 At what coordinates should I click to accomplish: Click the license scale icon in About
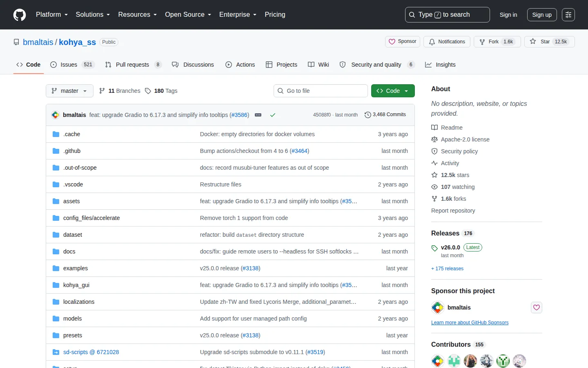click(x=434, y=139)
